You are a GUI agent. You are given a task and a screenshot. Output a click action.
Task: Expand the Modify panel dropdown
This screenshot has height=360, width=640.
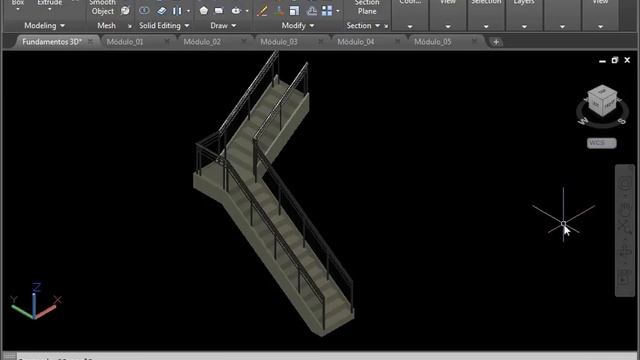click(312, 26)
